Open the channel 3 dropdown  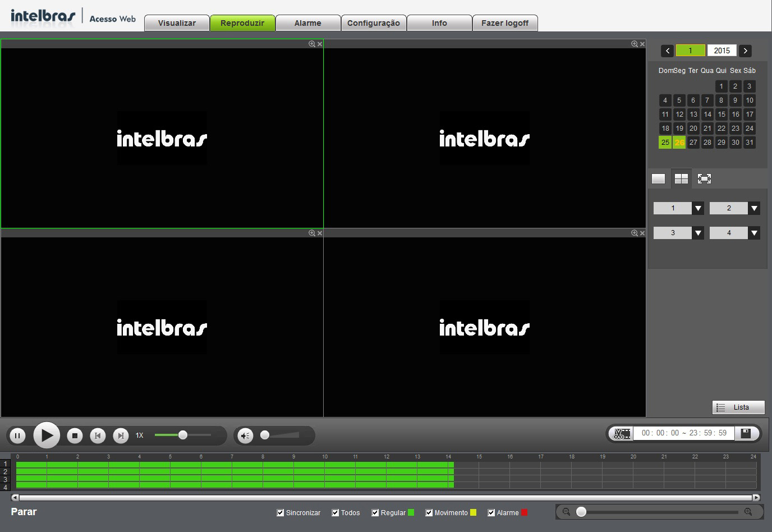[698, 233]
